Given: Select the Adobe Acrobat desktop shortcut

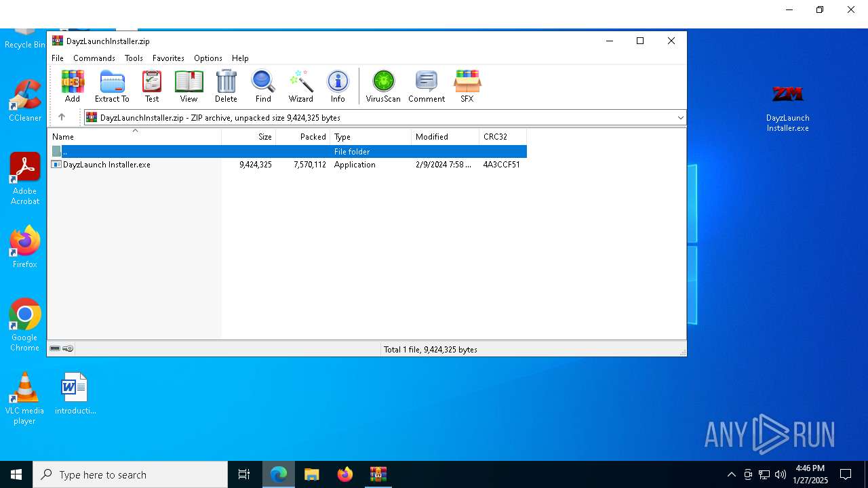Looking at the screenshot, I should click(25, 179).
